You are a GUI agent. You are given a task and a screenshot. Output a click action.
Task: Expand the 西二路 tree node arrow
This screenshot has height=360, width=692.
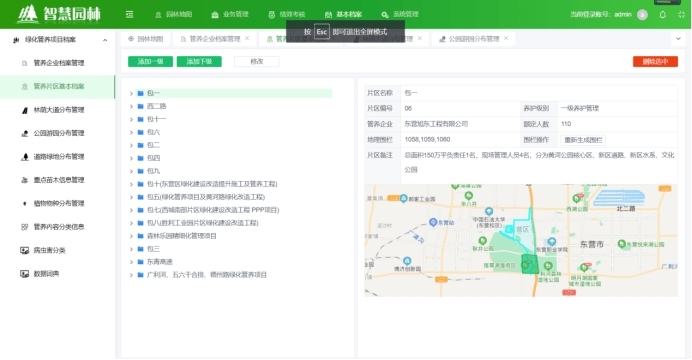point(131,106)
